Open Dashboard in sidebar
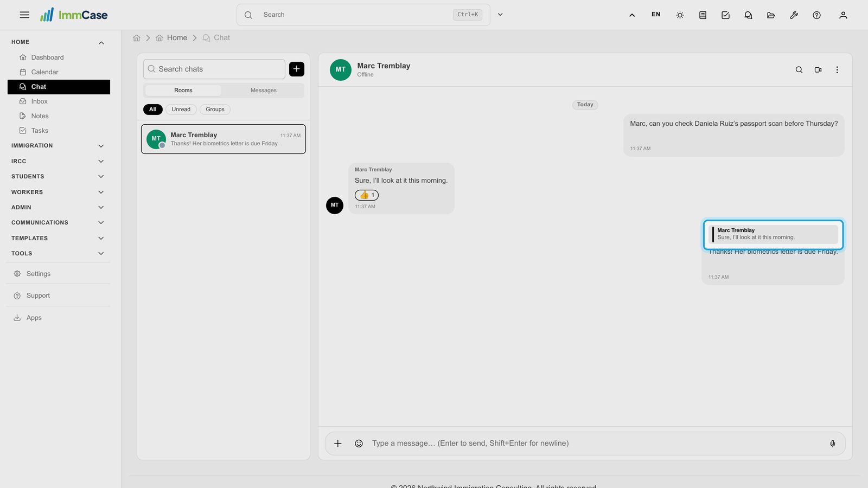 coord(59,57)
